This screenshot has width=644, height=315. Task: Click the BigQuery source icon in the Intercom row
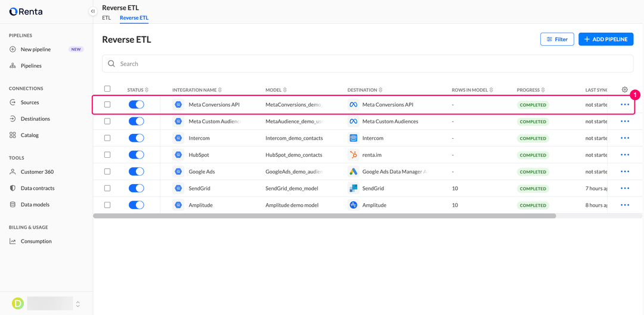tap(178, 138)
